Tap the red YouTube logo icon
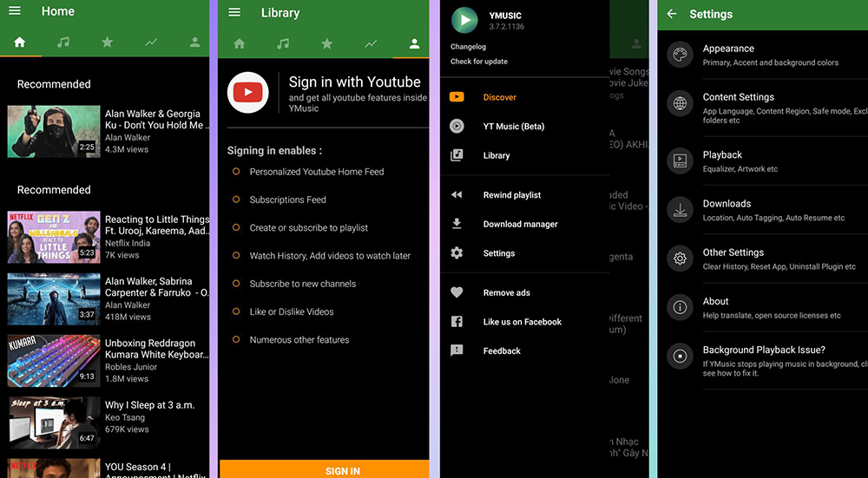 pos(248,93)
